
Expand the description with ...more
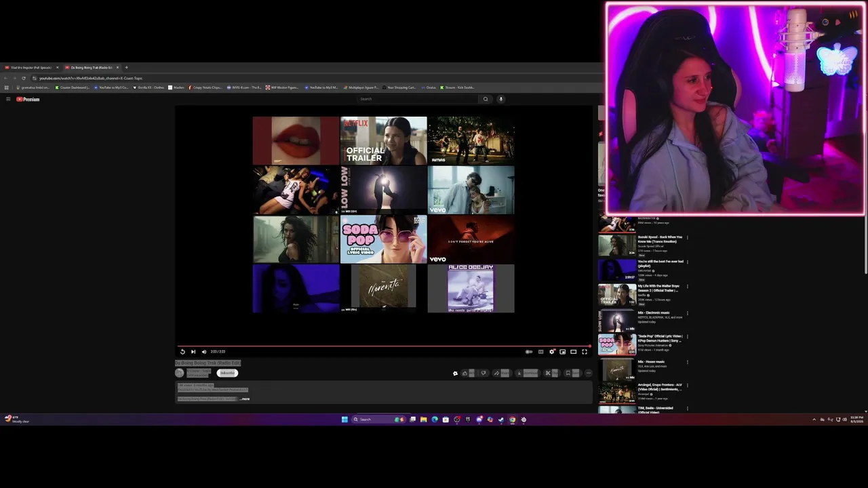click(245, 399)
